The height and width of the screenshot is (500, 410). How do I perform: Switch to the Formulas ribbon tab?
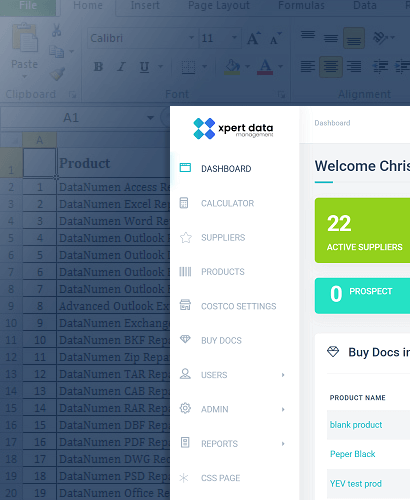301,6
